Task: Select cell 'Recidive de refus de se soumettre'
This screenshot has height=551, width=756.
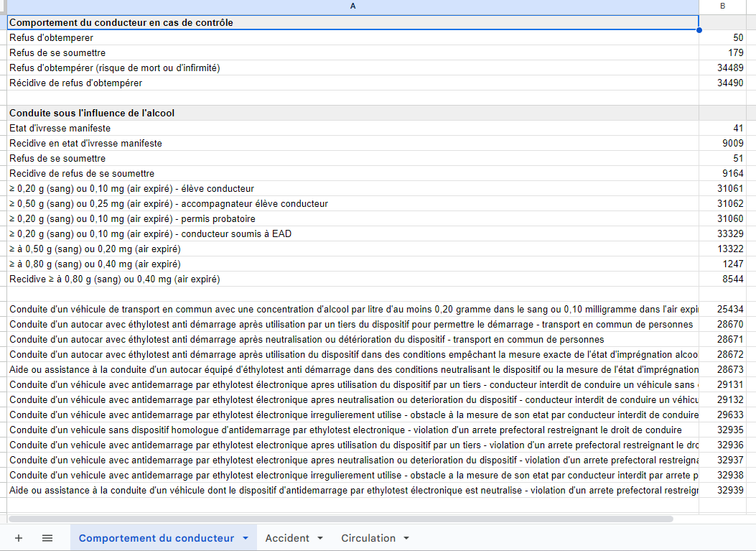Action: [353, 173]
